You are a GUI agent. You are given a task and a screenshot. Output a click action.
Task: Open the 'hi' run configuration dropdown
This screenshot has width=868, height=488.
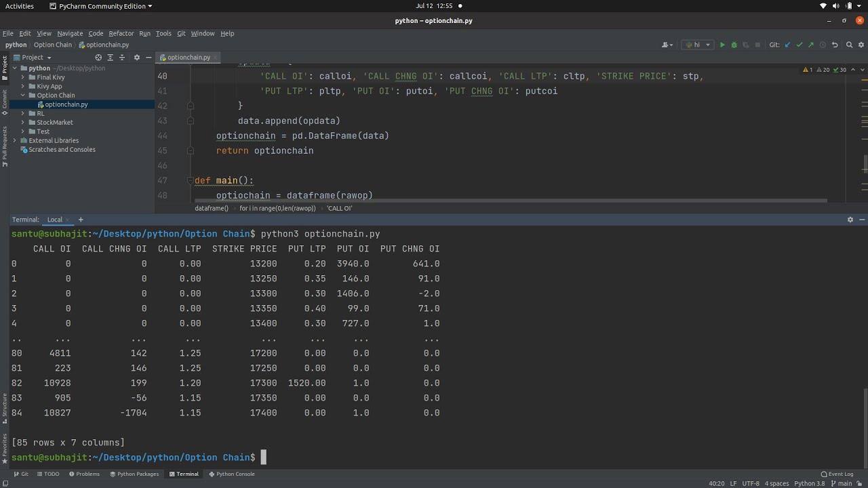698,45
